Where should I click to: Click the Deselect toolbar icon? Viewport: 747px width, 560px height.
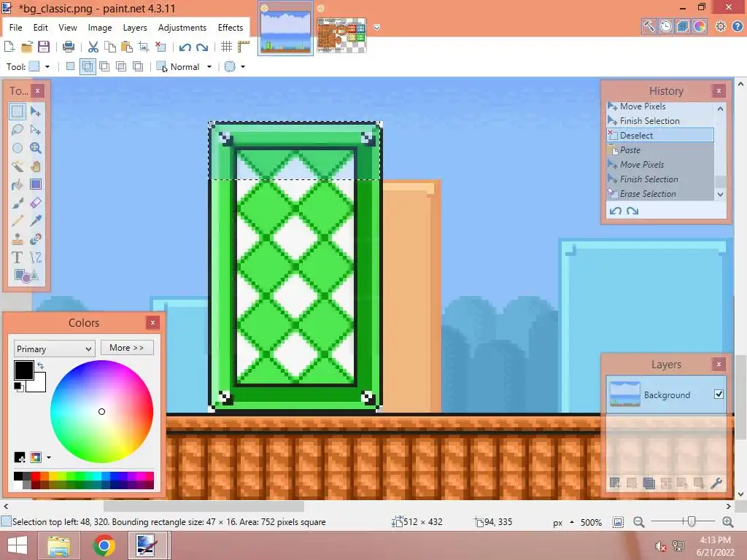160,47
